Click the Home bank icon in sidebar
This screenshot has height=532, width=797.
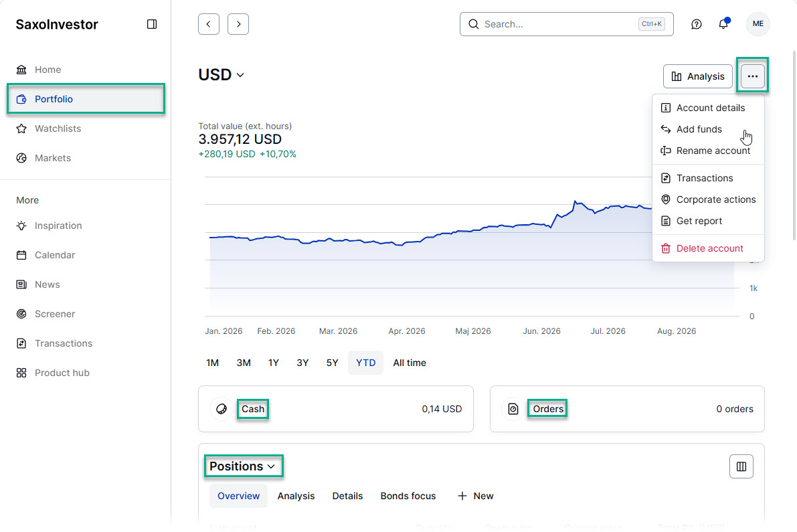tap(21, 70)
